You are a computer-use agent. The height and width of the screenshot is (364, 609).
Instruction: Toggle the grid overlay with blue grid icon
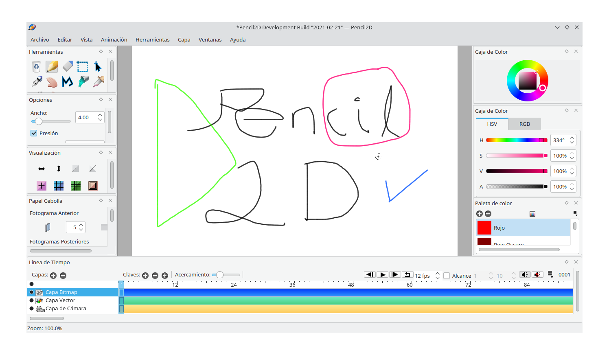tap(59, 186)
